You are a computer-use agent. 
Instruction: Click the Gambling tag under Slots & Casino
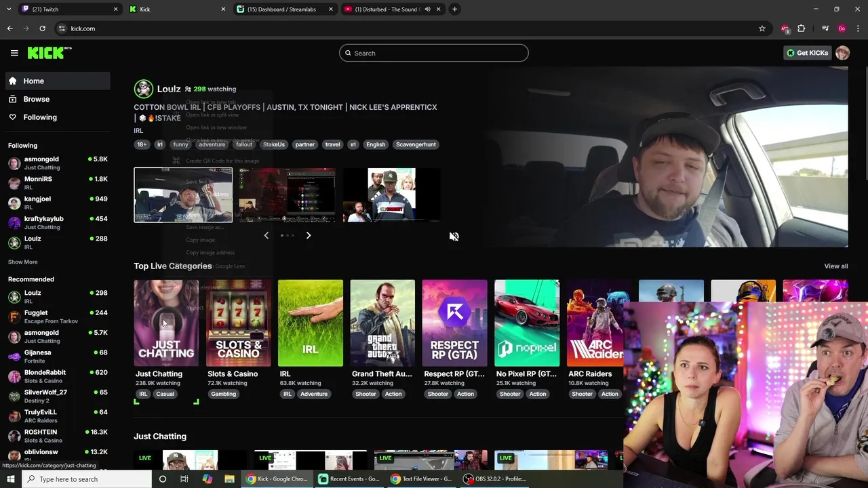tap(223, 394)
